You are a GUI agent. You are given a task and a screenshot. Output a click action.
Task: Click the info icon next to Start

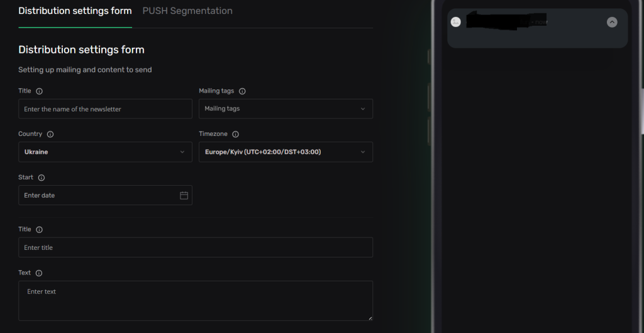(42, 178)
